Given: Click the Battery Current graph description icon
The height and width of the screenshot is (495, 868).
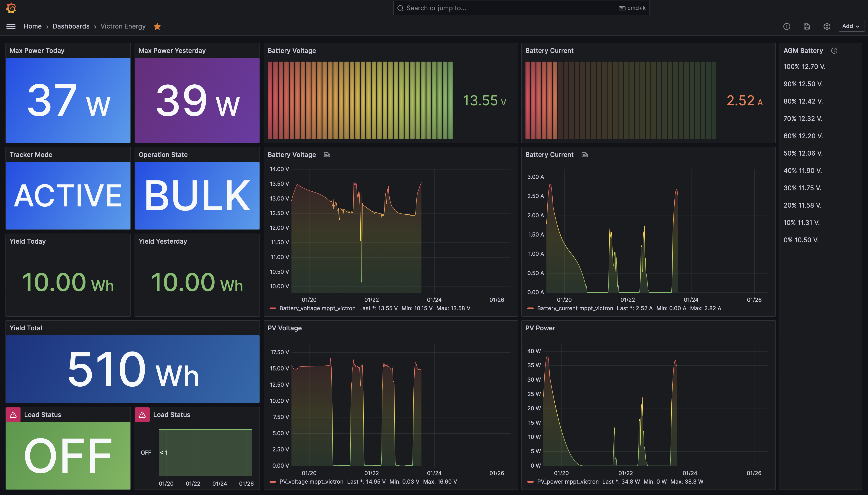Looking at the screenshot, I should coord(585,155).
